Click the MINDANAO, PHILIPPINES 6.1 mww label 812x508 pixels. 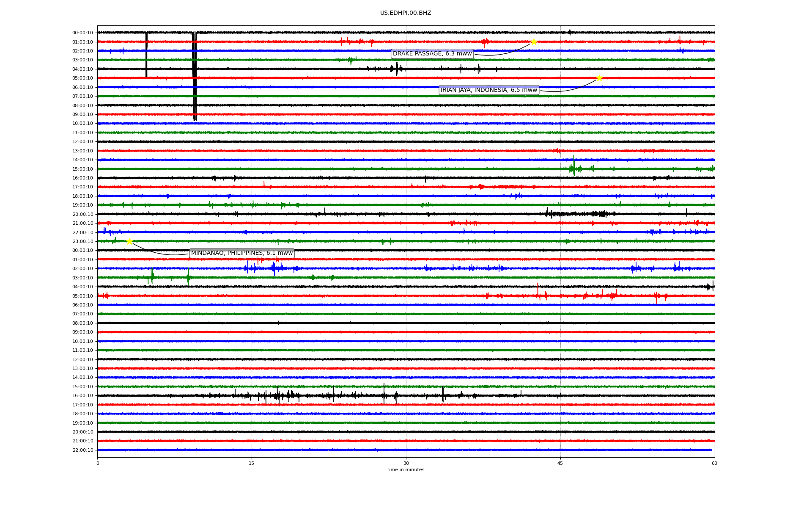(241, 253)
